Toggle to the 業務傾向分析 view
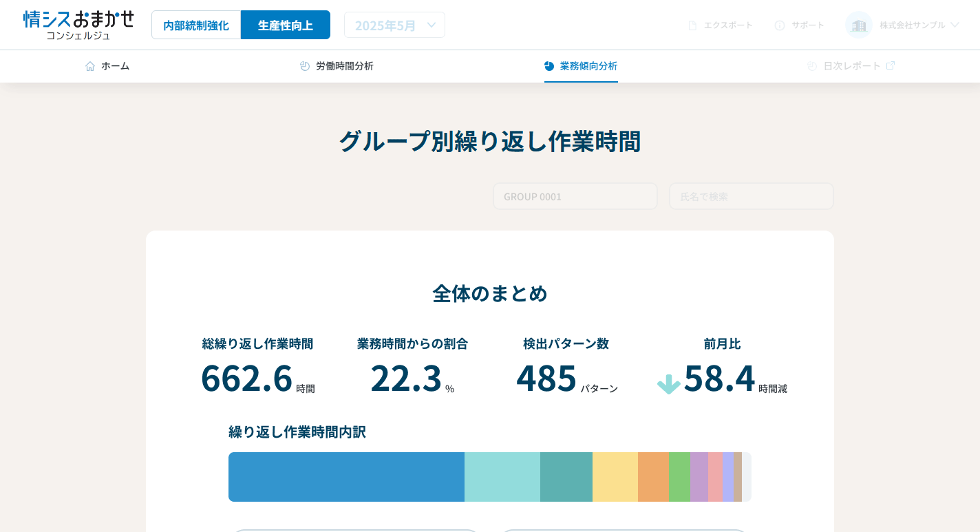Screen dimensions: 980x532 tap(581, 66)
